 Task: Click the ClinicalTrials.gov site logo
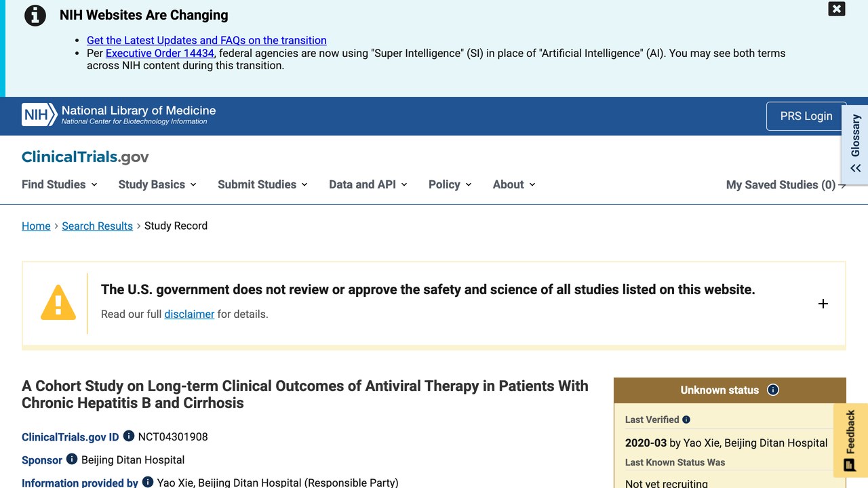point(85,157)
